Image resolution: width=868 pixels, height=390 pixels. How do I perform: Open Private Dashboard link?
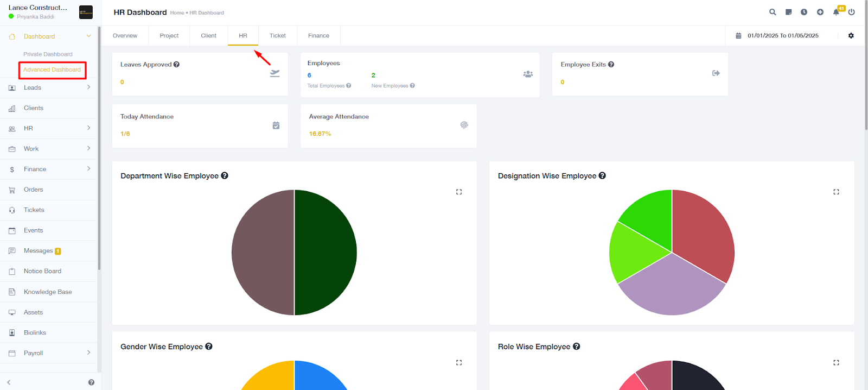click(x=48, y=54)
